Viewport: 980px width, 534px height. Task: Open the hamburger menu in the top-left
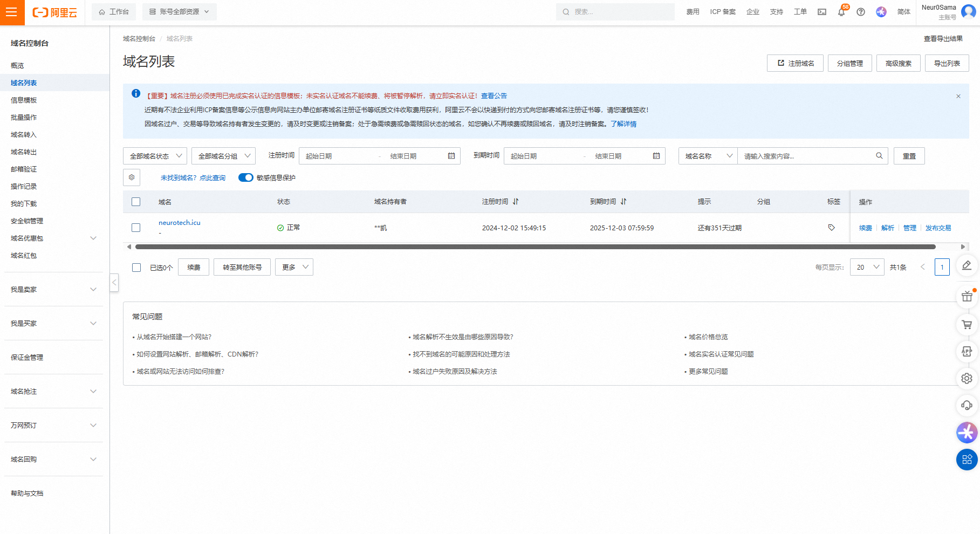point(12,12)
